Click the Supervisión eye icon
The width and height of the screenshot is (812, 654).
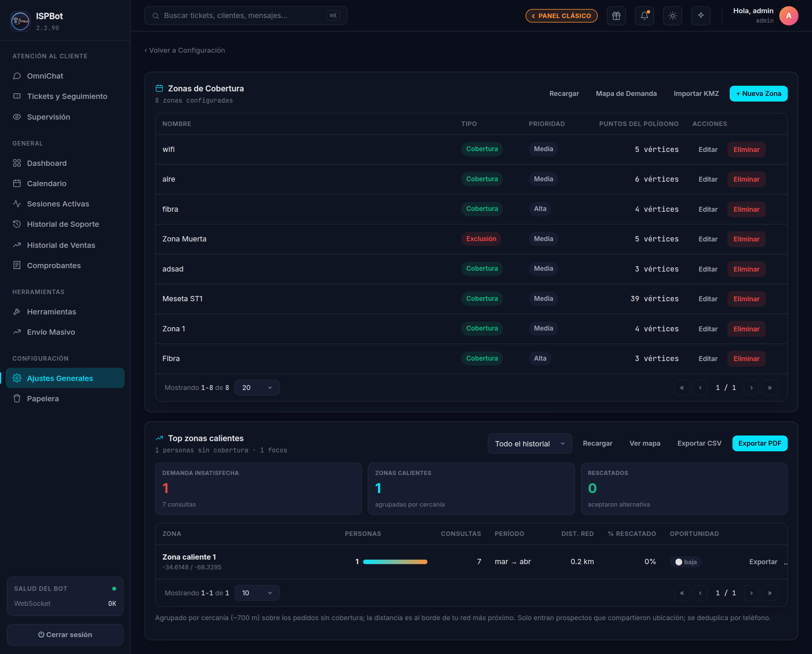point(17,117)
